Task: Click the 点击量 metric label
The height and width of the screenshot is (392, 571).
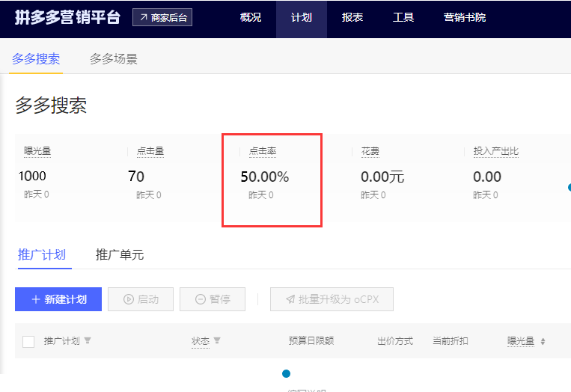Action: coord(150,151)
